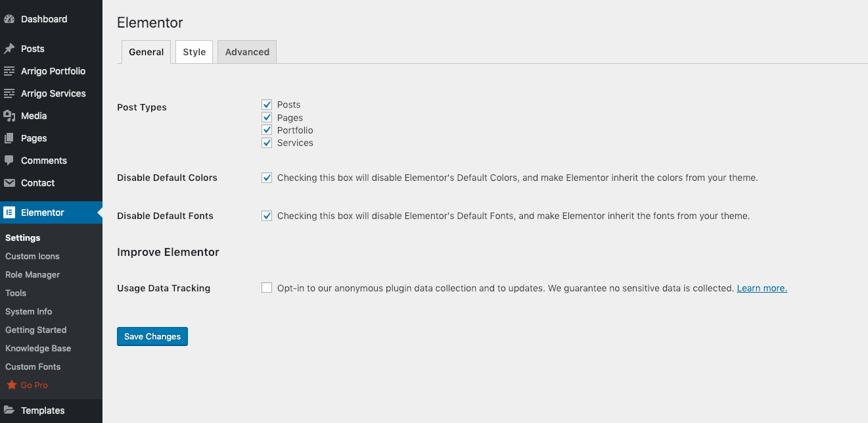
Task: Open System Info submenu item
Action: [x=29, y=311]
